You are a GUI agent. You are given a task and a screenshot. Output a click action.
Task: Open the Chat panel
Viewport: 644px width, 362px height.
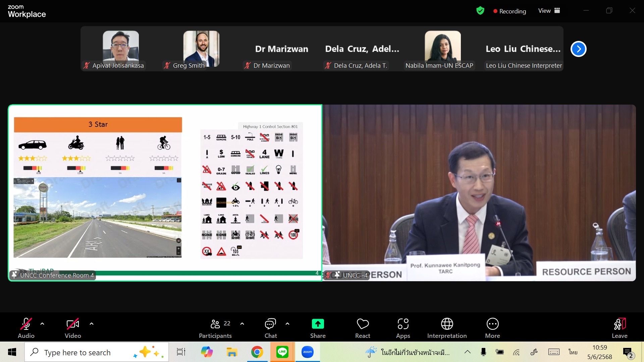coord(270,328)
